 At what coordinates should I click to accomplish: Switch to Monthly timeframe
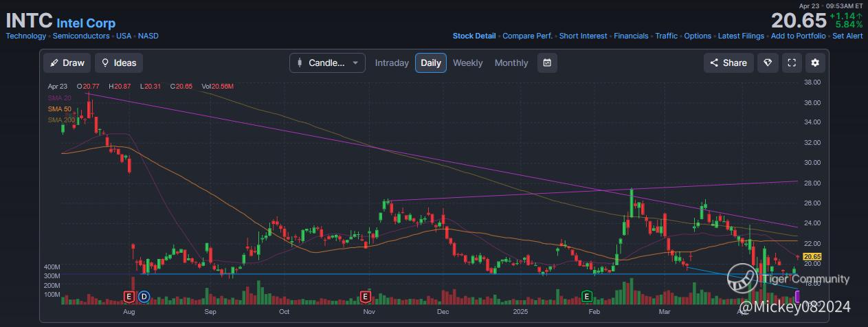(511, 63)
